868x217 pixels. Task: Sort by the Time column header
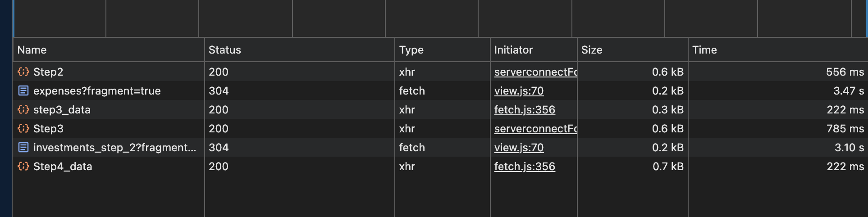click(x=704, y=50)
